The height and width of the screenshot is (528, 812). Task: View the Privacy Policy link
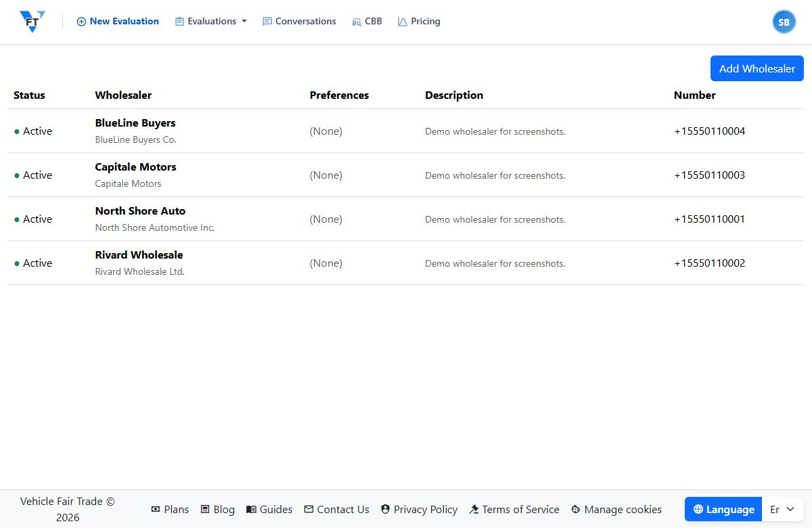[419, 509]
